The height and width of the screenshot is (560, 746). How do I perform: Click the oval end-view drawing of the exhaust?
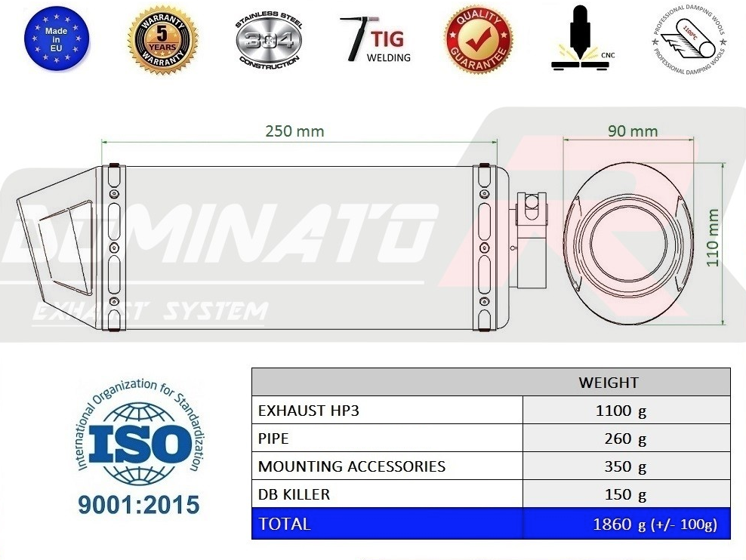click(628, 243)
